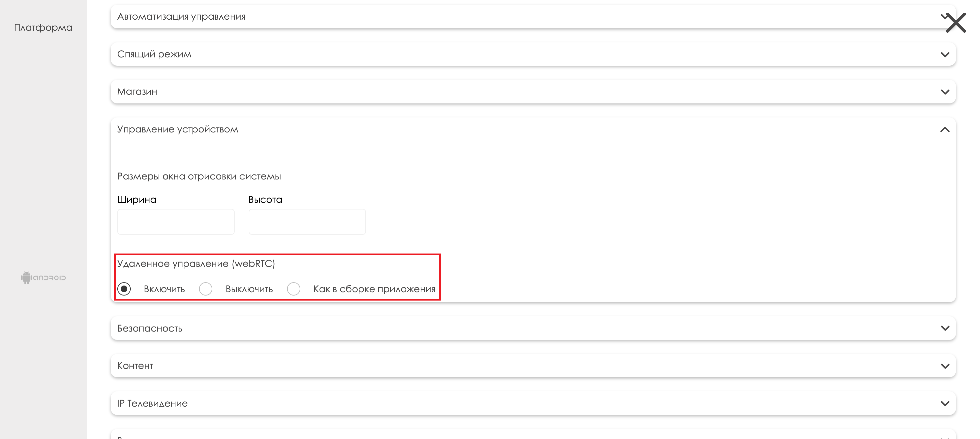This screenshot has width=980, height=439.
Task: Expand the Спящий режим section title
Action: (x=154, y=54)
